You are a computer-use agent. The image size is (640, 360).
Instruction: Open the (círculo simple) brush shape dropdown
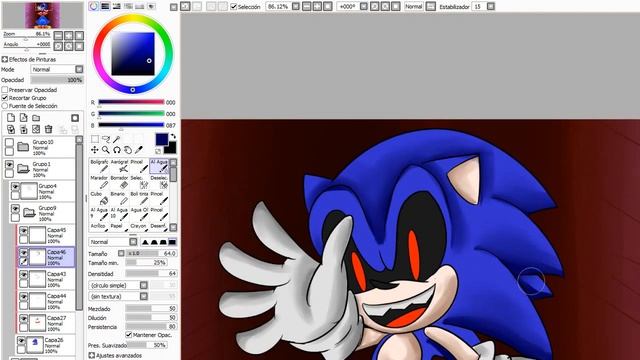118,285
